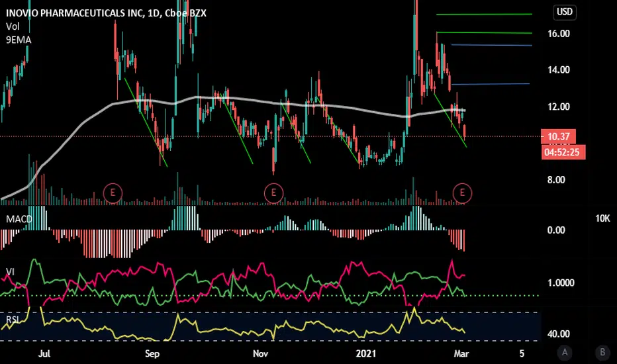617x364 pixels.
Task: Click the 16.00 price axis label
Action: coord(558,34)
